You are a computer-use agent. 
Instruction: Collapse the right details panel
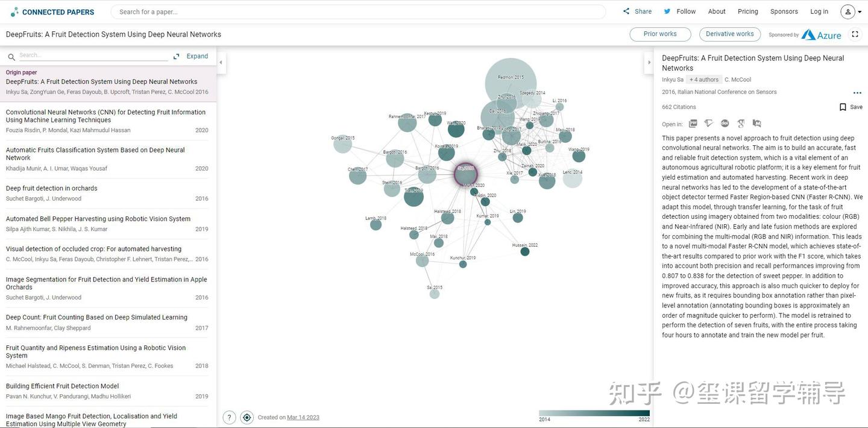649,62
